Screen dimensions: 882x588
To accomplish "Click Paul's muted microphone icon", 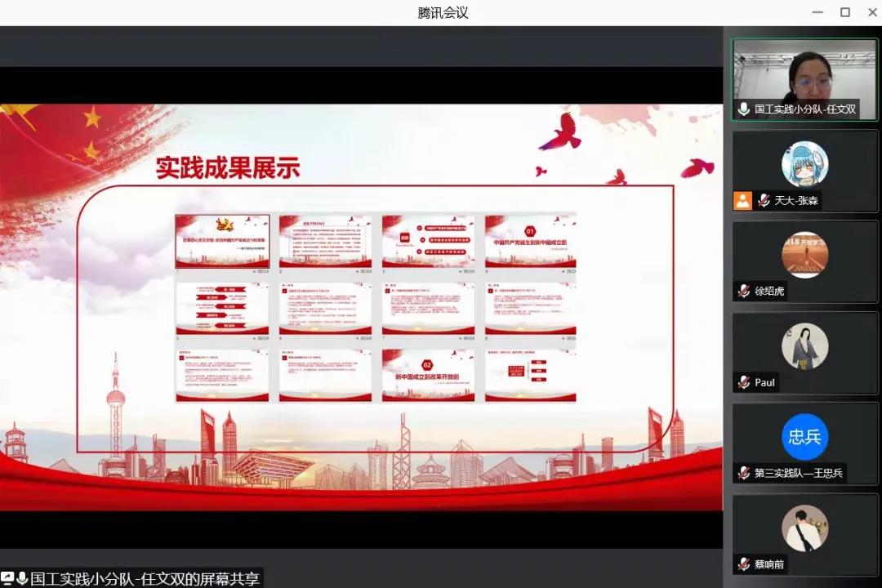I will [743, 382].
